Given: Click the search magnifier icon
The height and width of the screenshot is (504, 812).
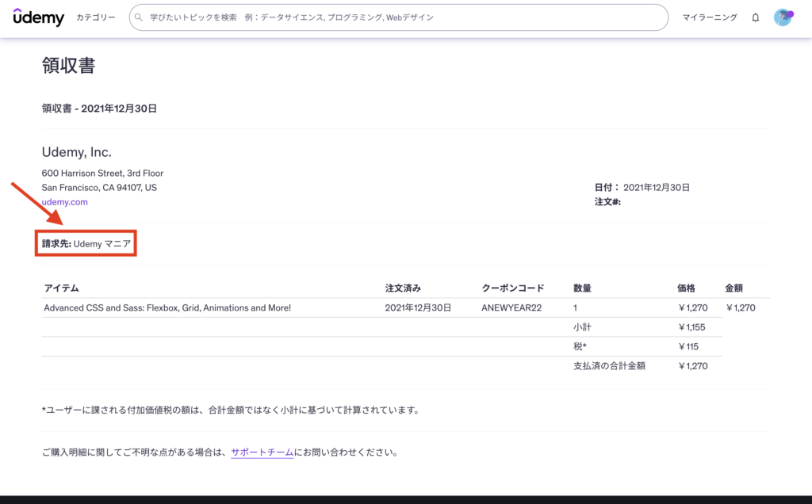Looking at the screenshot, I should tap(139, 17).
